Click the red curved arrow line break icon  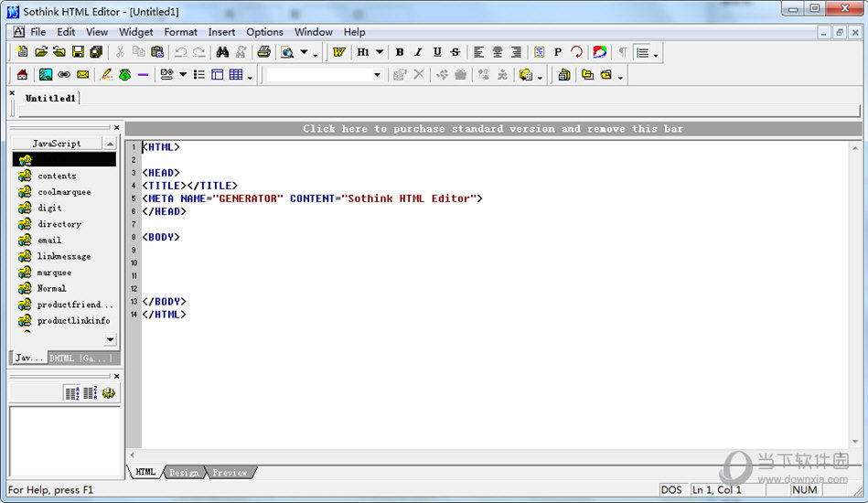[576, 52]
